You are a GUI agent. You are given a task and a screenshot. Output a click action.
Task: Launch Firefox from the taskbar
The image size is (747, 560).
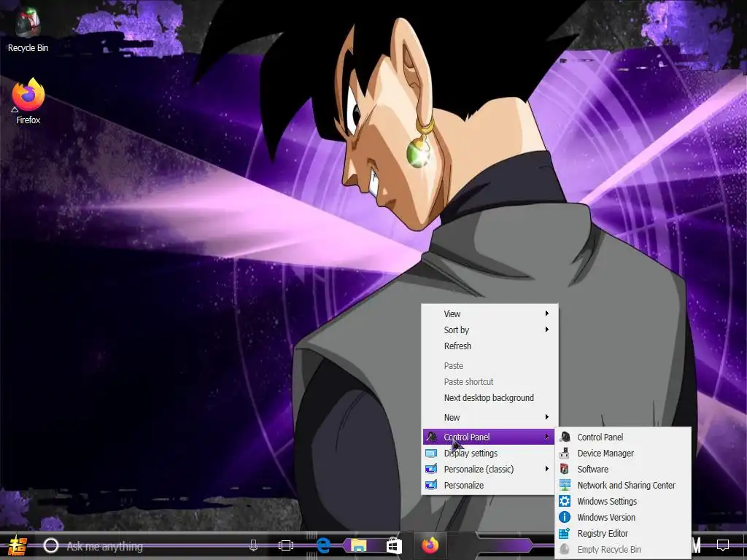430,545
